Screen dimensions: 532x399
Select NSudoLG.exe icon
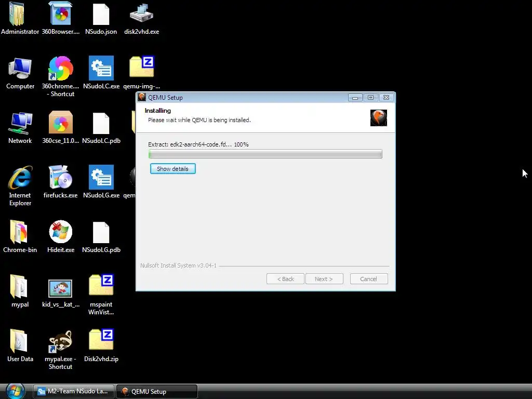pyautogui.click(x=101, y=177)
